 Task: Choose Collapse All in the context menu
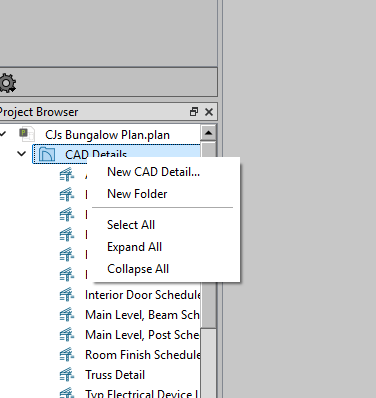pyautogui.click(x=138, y=269)
